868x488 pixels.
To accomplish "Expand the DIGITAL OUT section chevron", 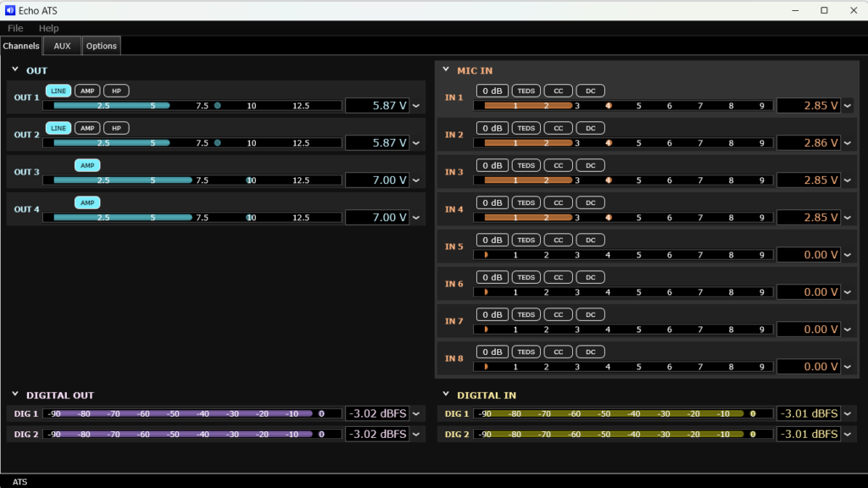I will (x=15, y=395).
